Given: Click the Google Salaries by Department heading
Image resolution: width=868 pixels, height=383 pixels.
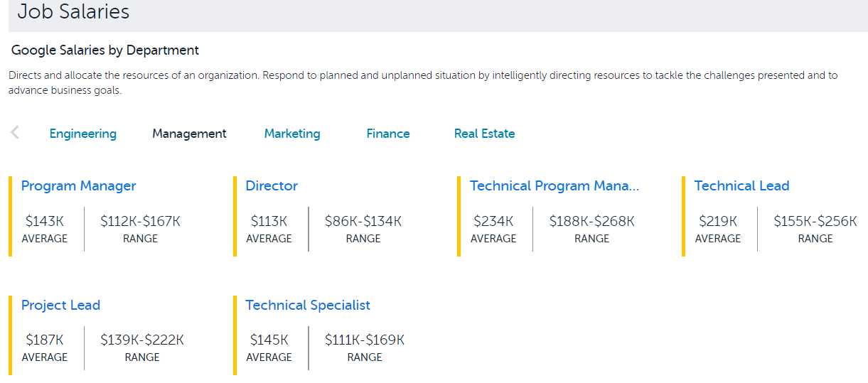Looking at the screenshot, I should pyautogui.click(x=105, y=50).
